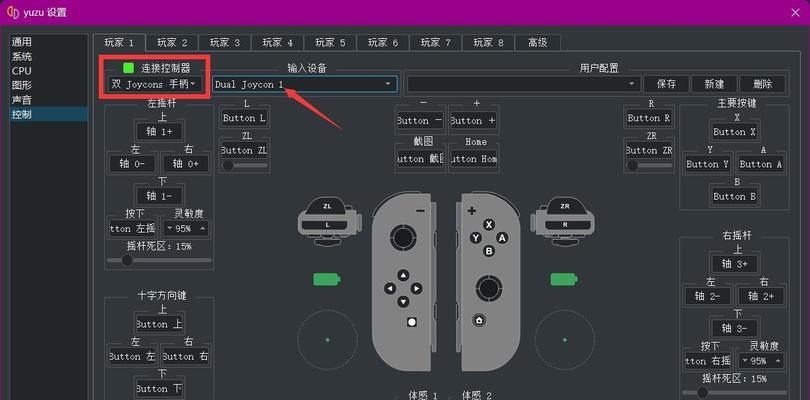Select 声音 in the sidebar
Viewport: 810px width, 400px height.
49,100
